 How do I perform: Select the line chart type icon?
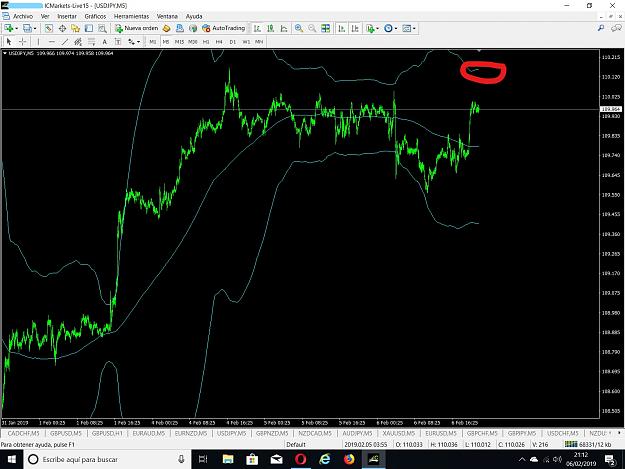(284, 28)
